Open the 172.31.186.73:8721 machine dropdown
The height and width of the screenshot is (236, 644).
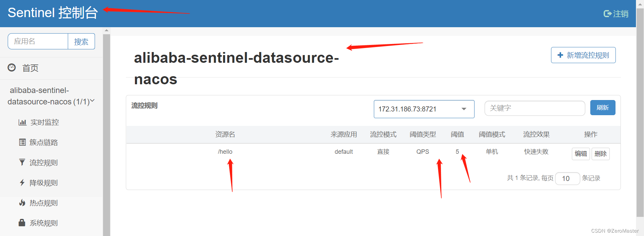click(424, 109)
